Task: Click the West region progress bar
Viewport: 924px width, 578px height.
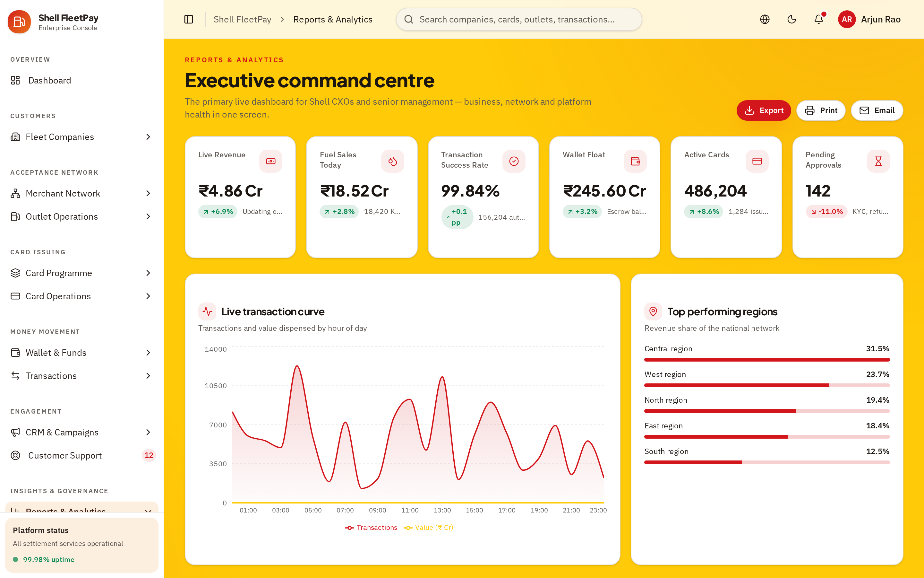Action: (x=767, y=385)
